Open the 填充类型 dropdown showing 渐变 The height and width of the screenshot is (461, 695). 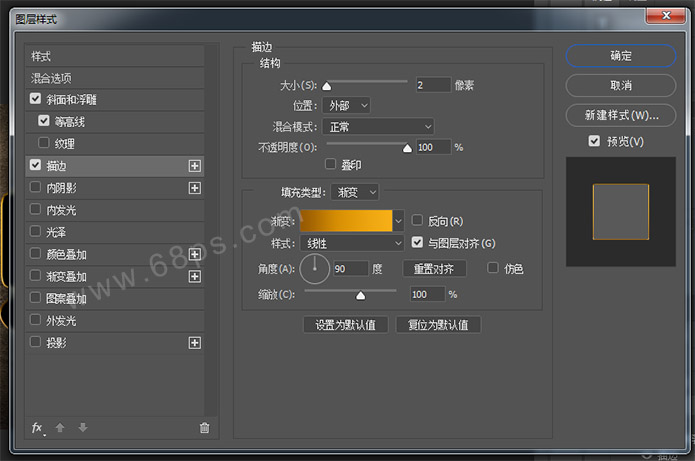[355, 192]
